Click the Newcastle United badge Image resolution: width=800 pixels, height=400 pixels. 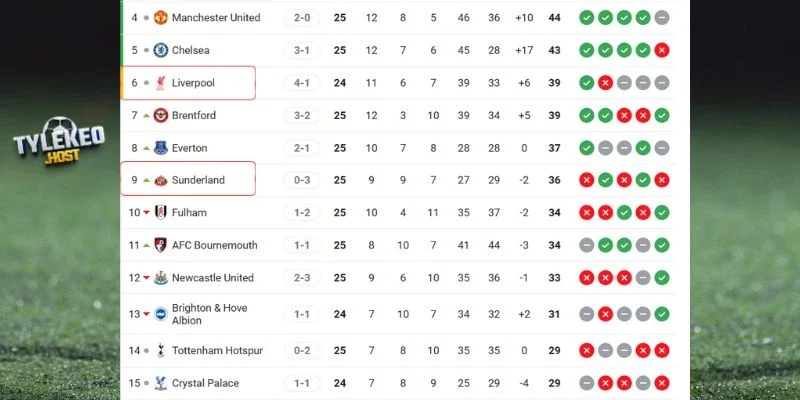coord(160,278)
